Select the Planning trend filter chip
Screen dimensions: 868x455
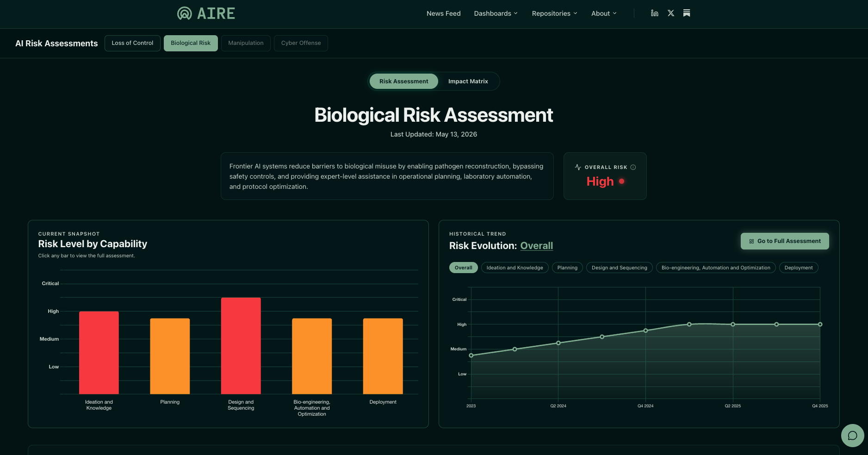(x=567, y=268)
